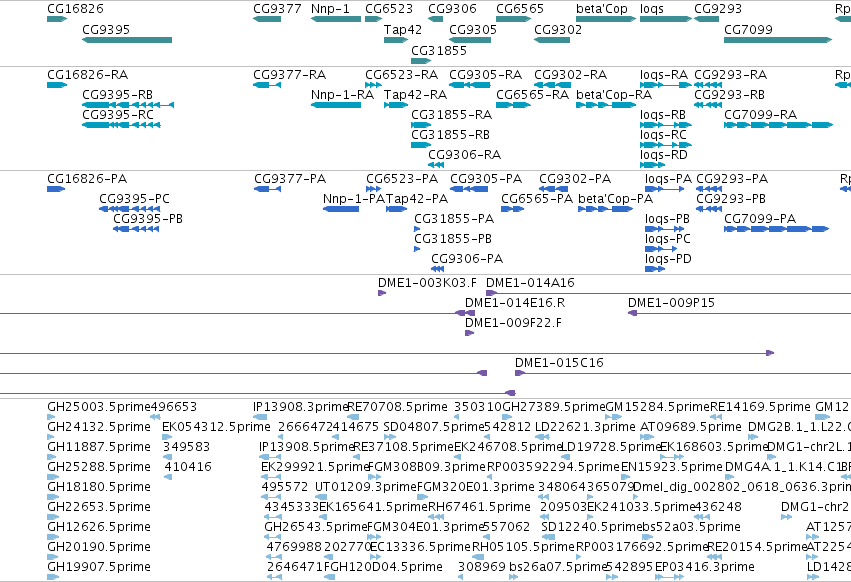Select the loqs gene feature
Screen dimensions: 851x582
point(666,19)
